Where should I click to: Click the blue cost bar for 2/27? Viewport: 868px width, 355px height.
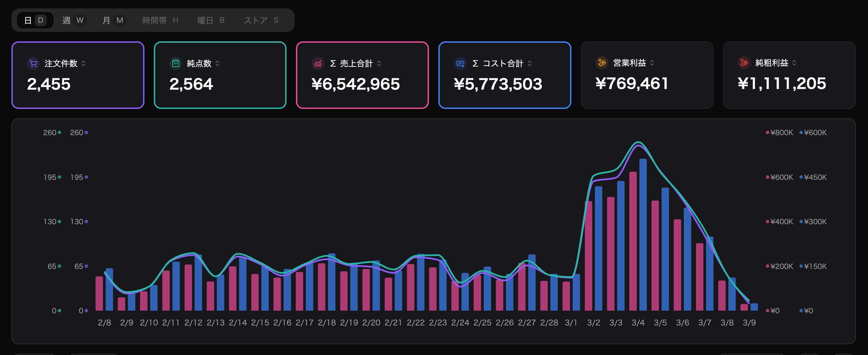[532, 282]
